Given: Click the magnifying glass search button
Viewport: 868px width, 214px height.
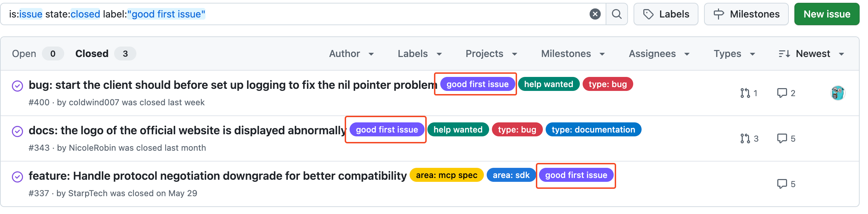Looking at the screenshot, I should [617, 14].
